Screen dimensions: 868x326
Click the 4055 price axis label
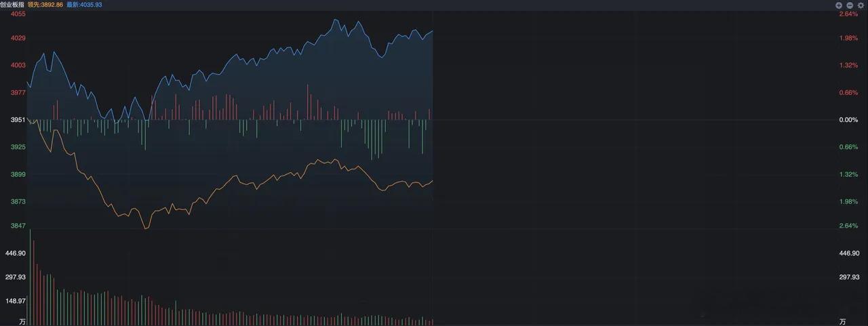click(18, 14)
